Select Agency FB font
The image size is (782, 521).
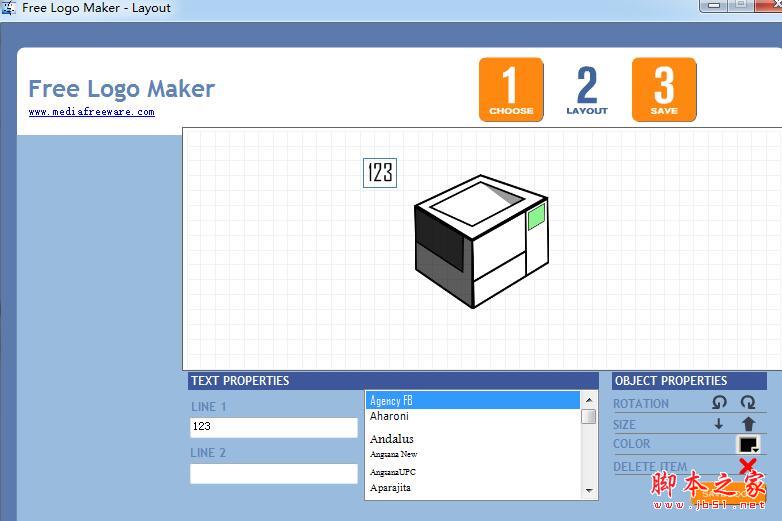473,400
